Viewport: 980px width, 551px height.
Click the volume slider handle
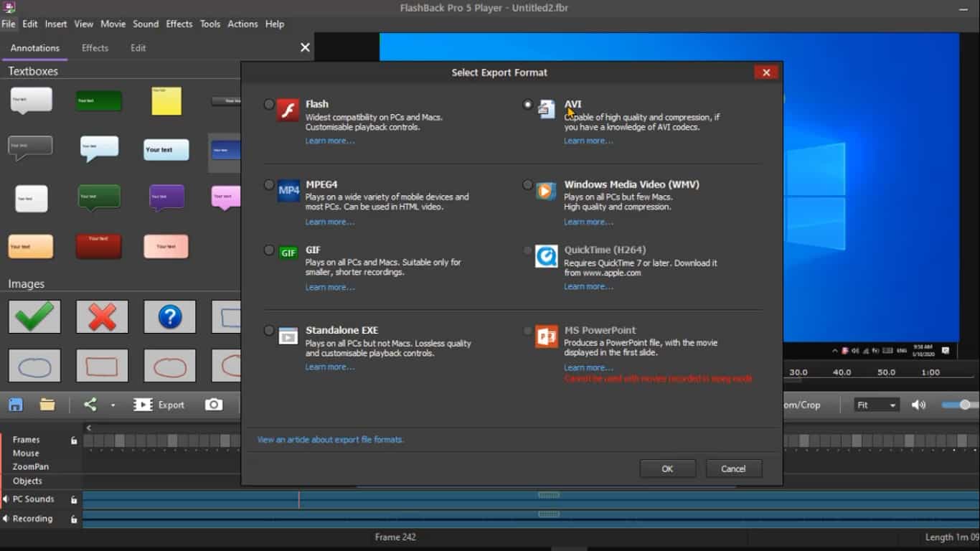pyautogui.click(x=965, y=405)
